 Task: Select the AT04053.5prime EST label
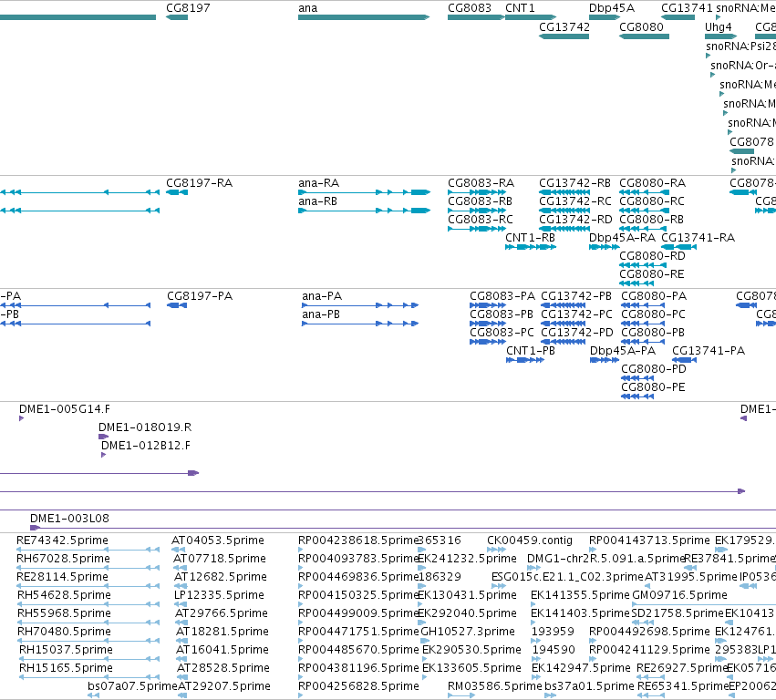[x=218, y=540]
